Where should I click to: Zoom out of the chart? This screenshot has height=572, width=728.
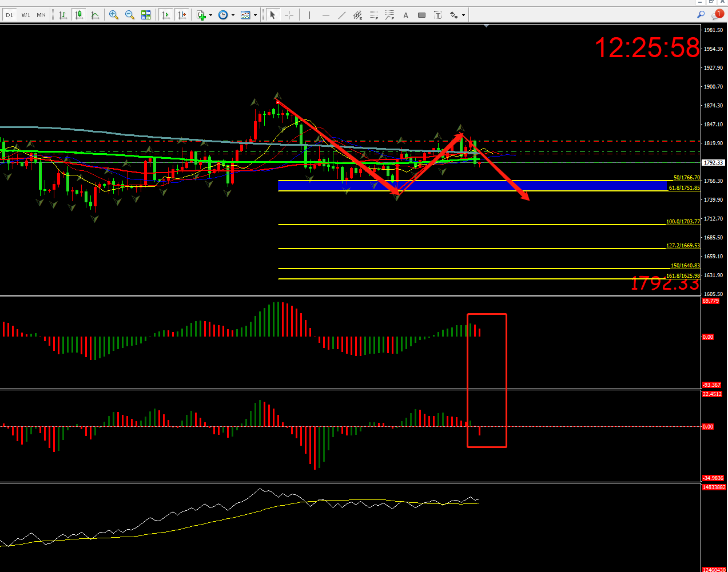pos(130,15)
